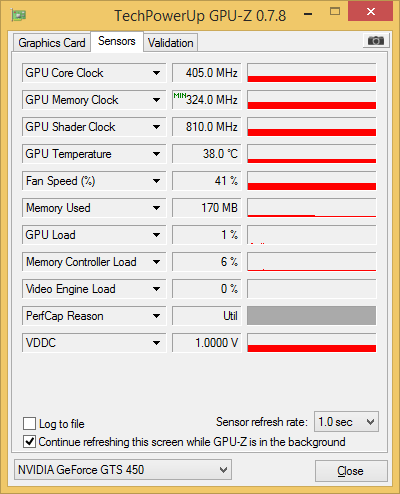Click the GPU Shader Clock red graph

[311, 127]
